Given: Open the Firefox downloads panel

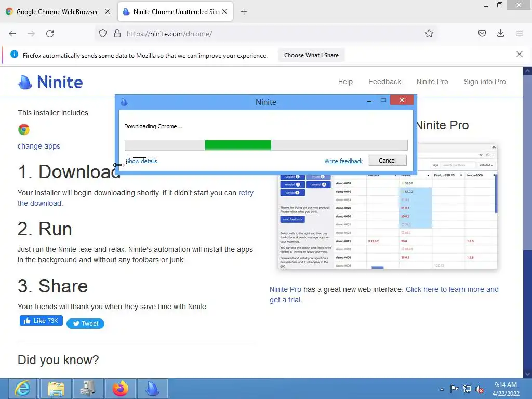Looking at the screenshot, I should 500,33.
